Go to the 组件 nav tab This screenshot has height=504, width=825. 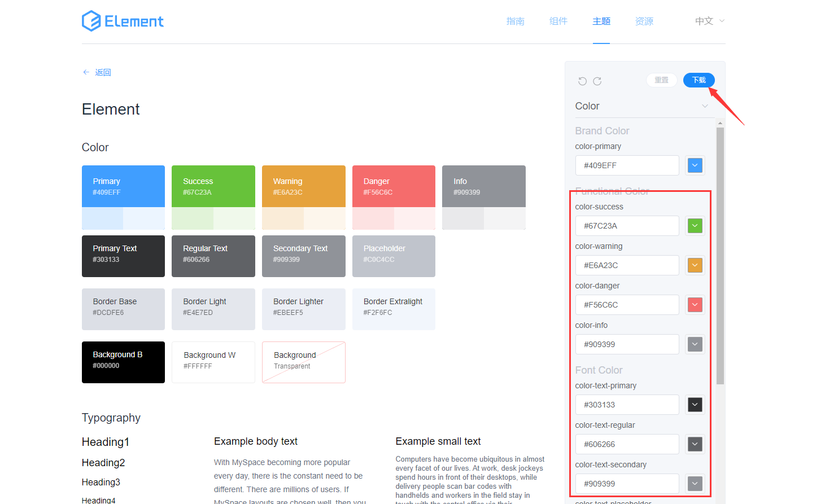558,21
